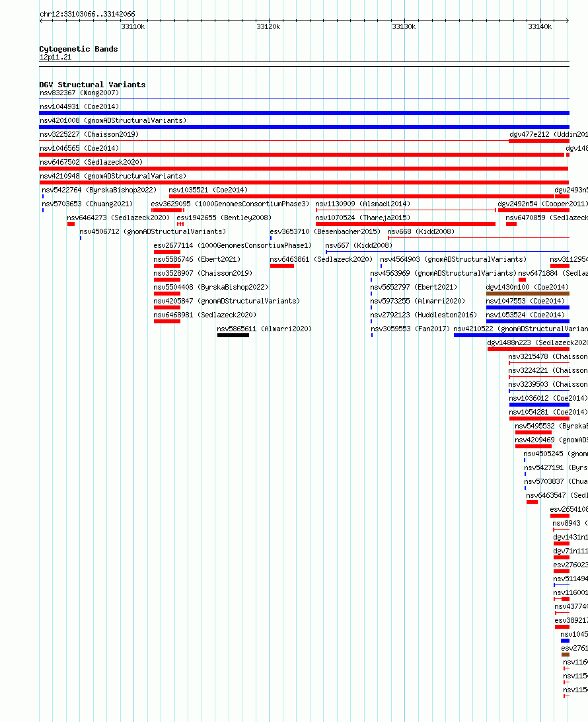Viewport: 588px width, 722px height.
Task: Click the nsv3224221 variant label
Action: click(x=548, y=370)
